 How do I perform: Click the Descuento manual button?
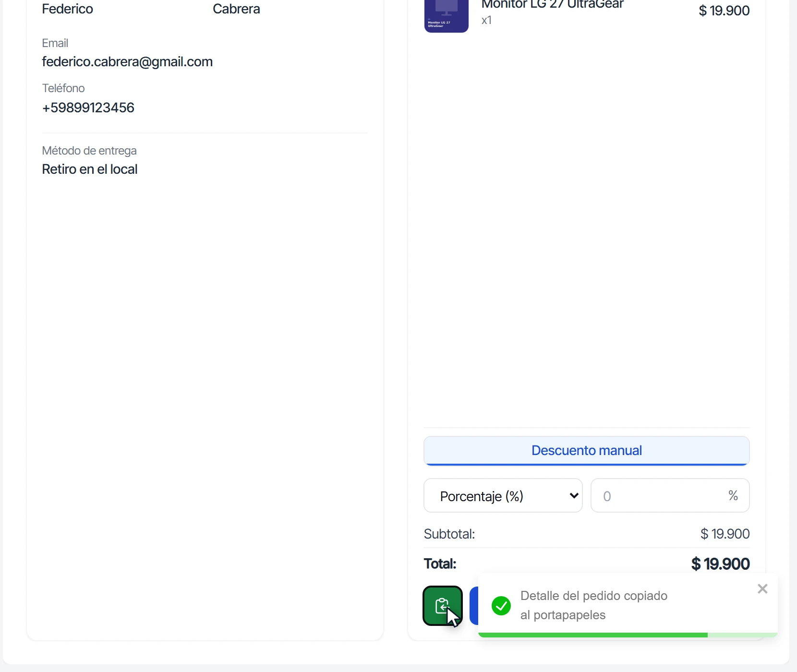click(586, 451)
